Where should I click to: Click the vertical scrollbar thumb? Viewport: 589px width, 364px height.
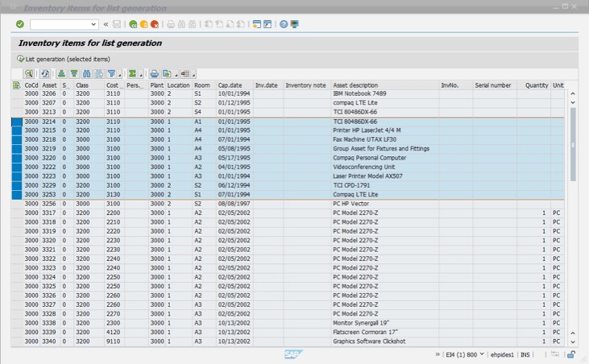click(573, 144)
